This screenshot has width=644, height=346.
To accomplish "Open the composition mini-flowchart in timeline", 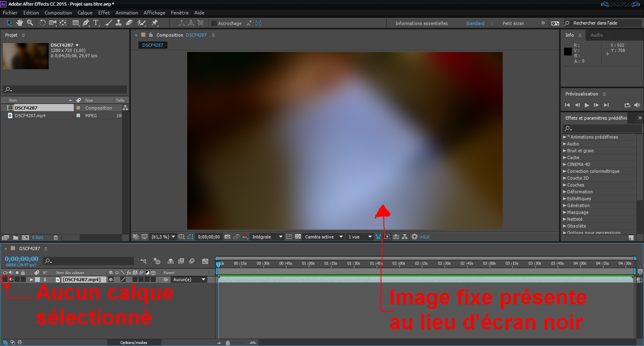I will click(x=143, y=261).
